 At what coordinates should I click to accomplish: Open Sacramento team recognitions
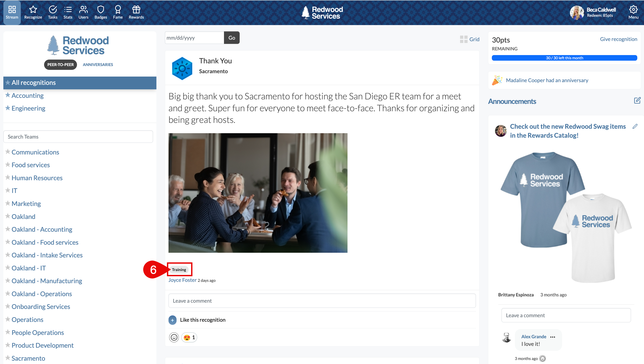tap(28, 358)
